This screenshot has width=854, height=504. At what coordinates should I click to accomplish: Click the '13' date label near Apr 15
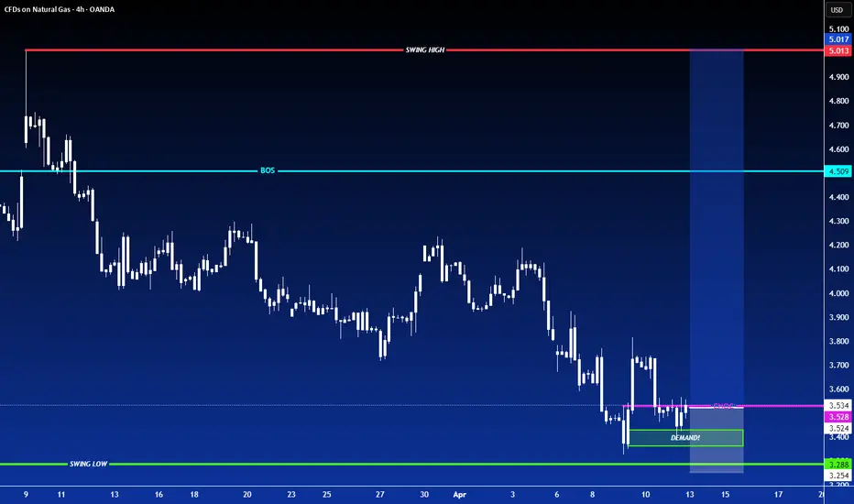(x=689, y=495)
